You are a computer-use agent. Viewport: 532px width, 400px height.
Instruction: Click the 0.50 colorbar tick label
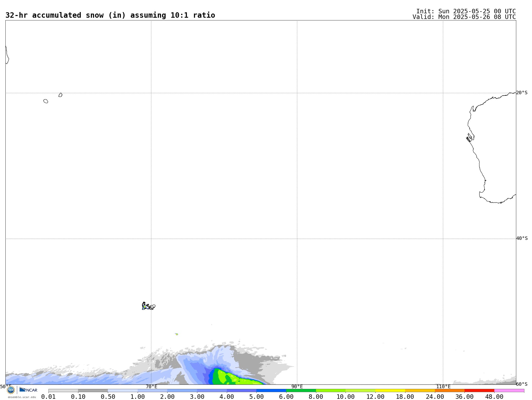(108, 397)
